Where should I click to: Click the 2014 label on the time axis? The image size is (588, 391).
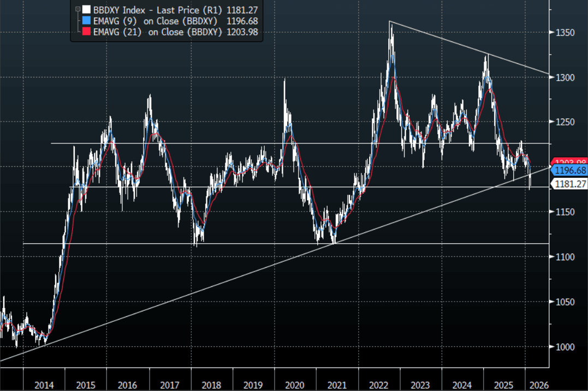click(x=44, y=384)
